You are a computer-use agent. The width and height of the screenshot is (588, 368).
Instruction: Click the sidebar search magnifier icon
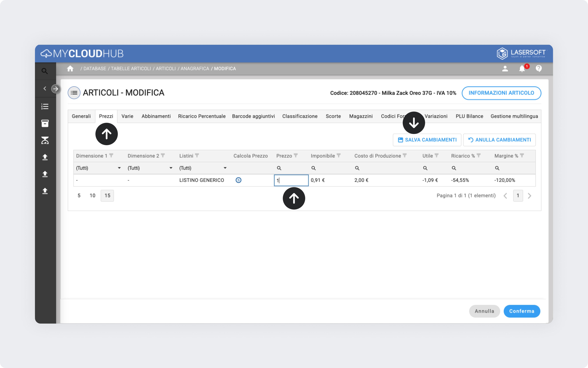pyautogui.click(x=45, y=71)
